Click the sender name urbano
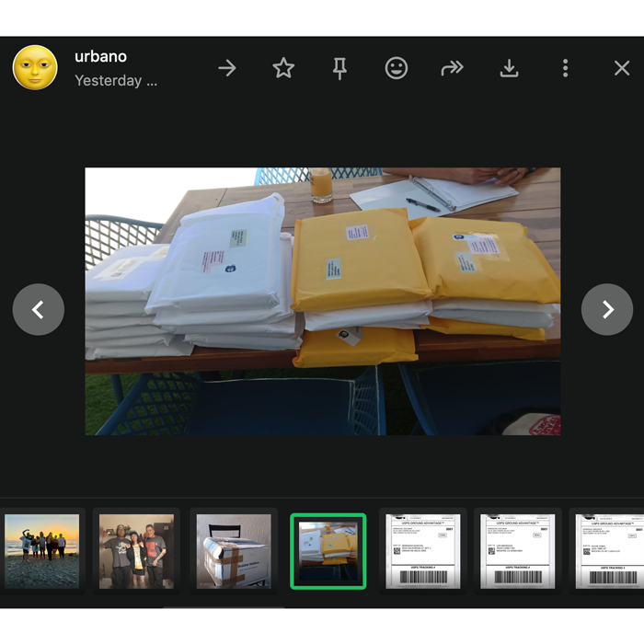The width and height of the screenshot is (644, 644). pyautogui.click(x=100, y=56)
